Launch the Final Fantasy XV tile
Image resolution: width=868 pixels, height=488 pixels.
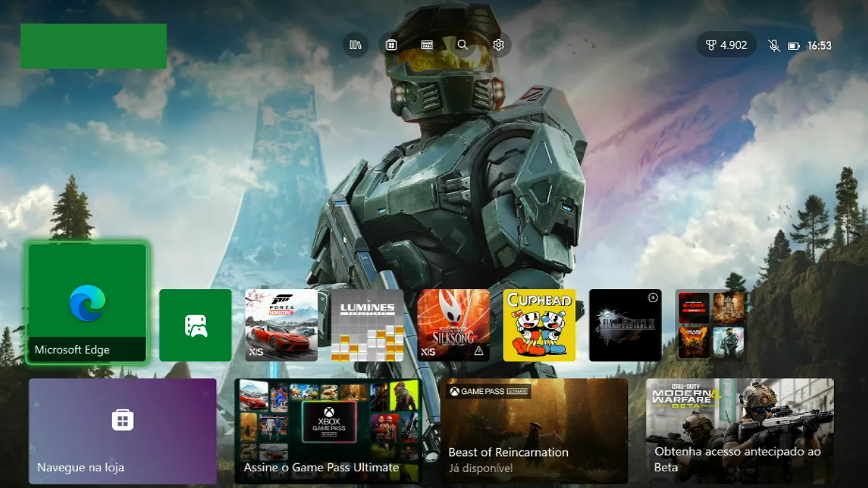pyautogui.click(x=626, y=325)
